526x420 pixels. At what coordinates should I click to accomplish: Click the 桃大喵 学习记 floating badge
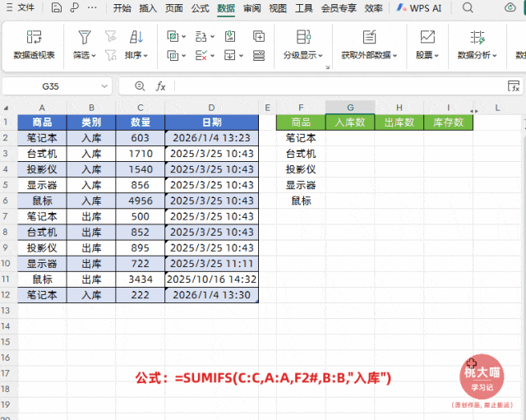click(x=482, y=377)
